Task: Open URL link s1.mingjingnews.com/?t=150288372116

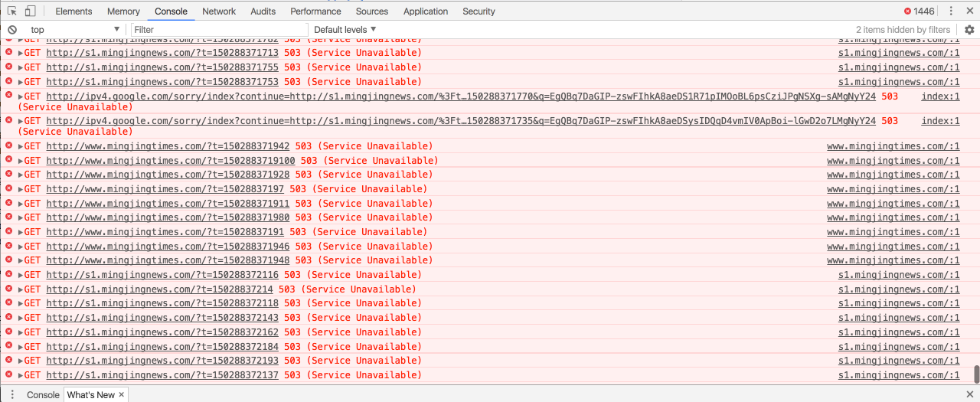Action: coord(162,275)
